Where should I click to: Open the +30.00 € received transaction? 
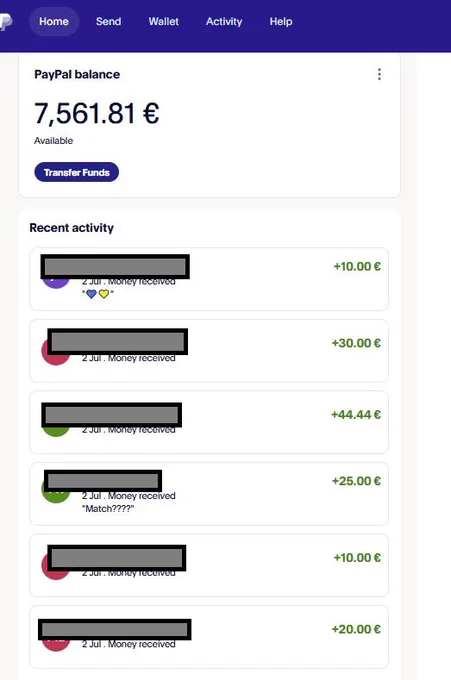(x=209, y=351)
